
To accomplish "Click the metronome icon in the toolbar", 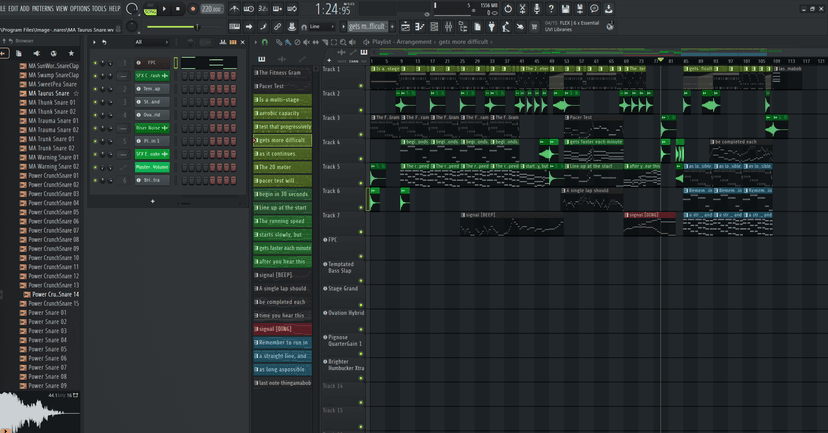I will coord(235,9).
